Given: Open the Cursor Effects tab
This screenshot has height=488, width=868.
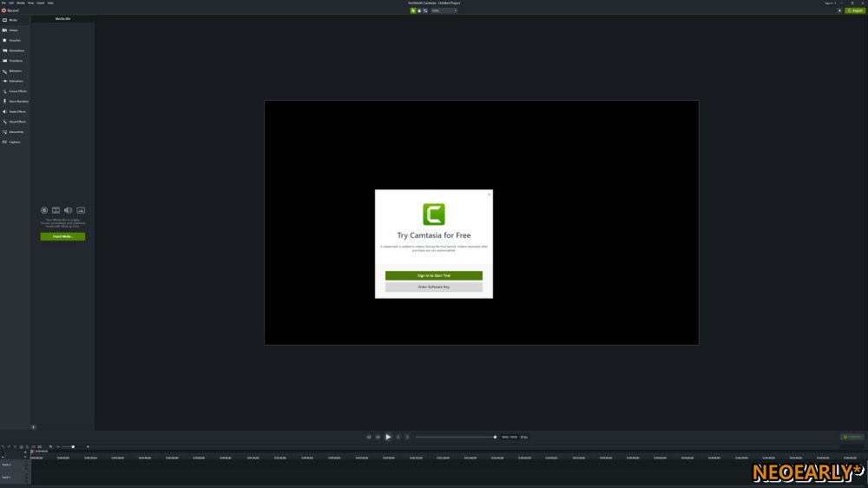Looking at the screenshot, I should coord(15,91).
